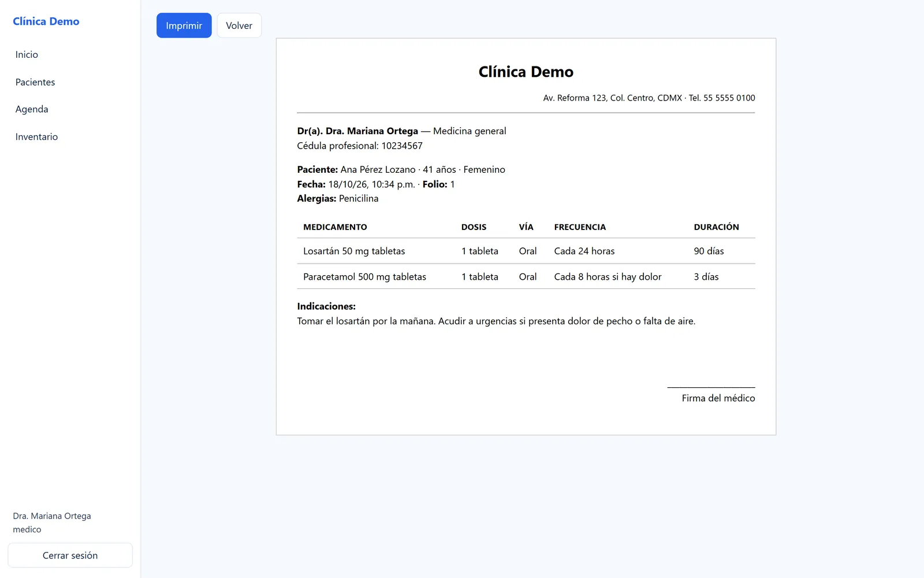The image size is (924, 578).
Task: Select patient line Ana Pérez Lozano
Action: 401,169
